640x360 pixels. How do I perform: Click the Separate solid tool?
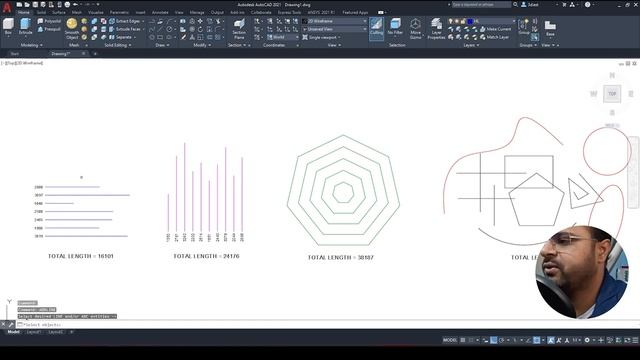(x=121, y=37)
